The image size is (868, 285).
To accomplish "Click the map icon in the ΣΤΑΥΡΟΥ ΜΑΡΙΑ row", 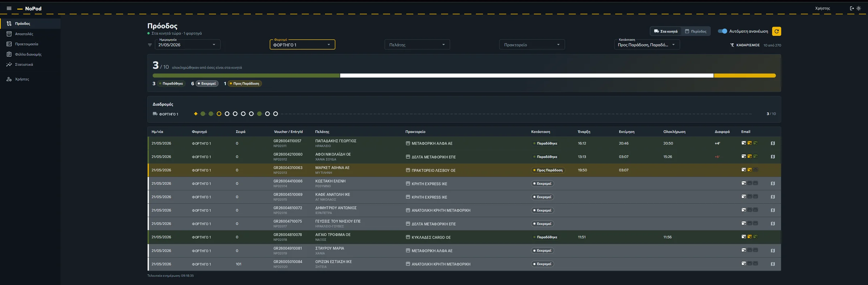I will click(773, 251).
